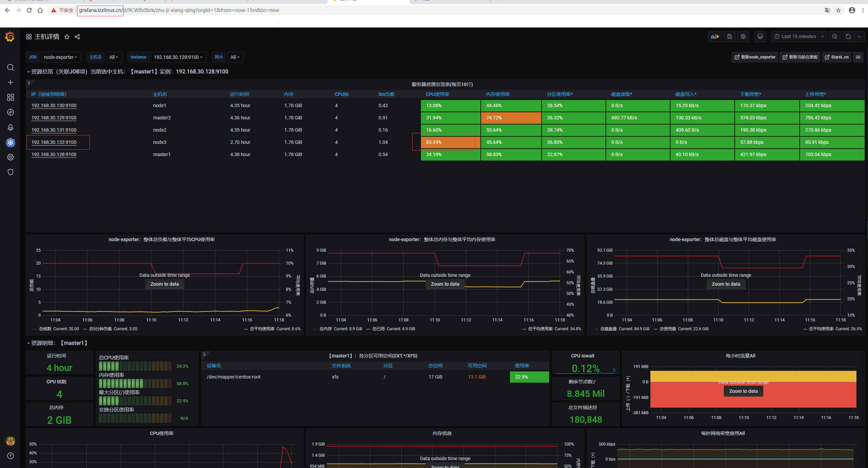
Task: Refresh the dashboard
Action: 848,36
